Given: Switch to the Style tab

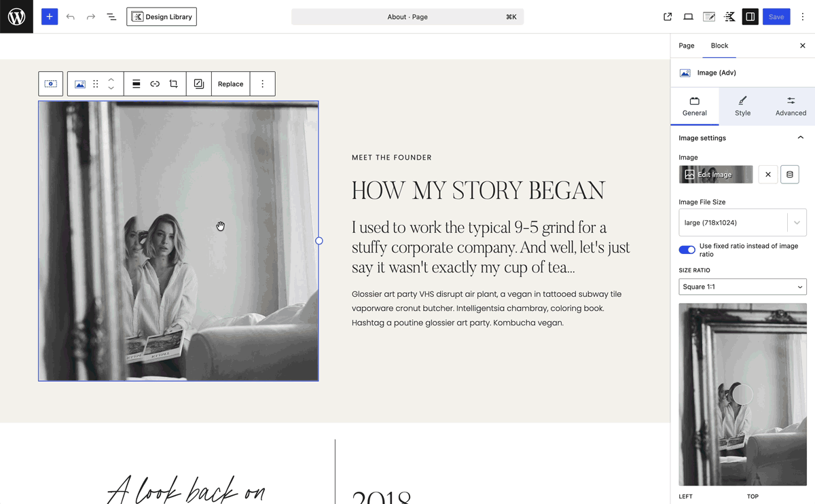Looking at the screenshot, I should (x=743, y=106).
